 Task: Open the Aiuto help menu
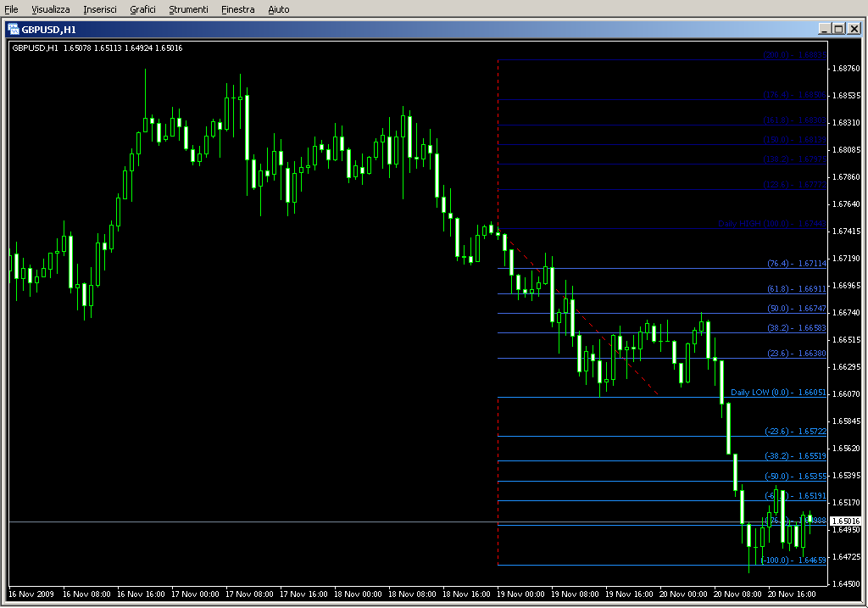click(x=278, y=9)
